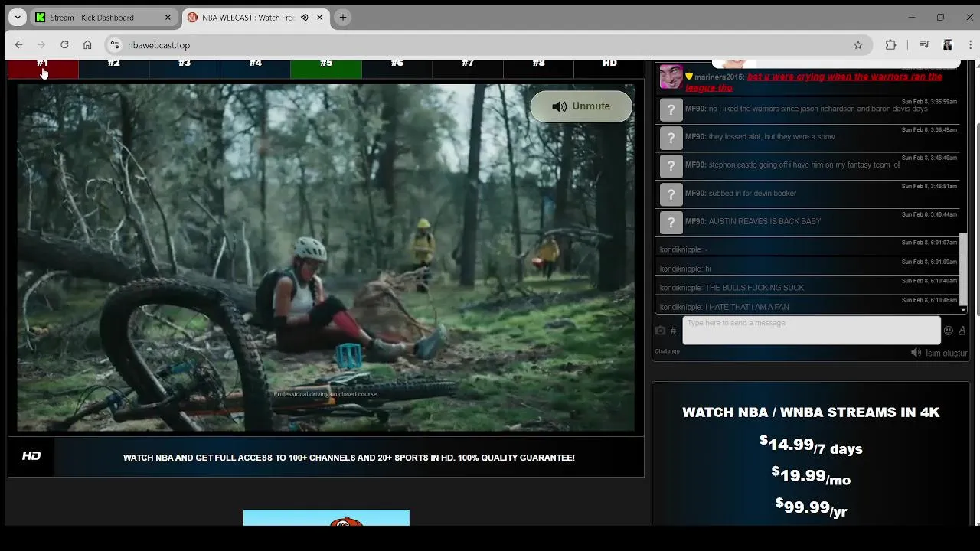980x551 pixels.
Task: Open a new browser tab with the plus
Action: tap(343, 18)
